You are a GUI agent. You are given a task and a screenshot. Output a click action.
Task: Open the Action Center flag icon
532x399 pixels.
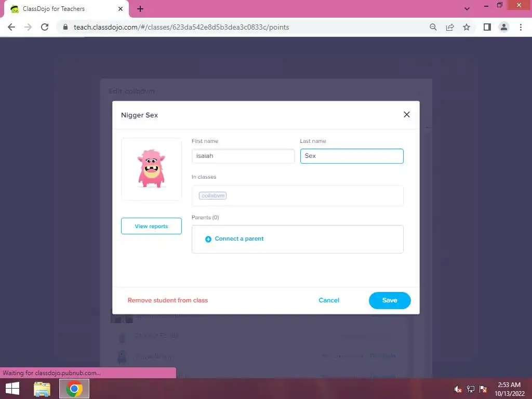[x=483, y=389]
